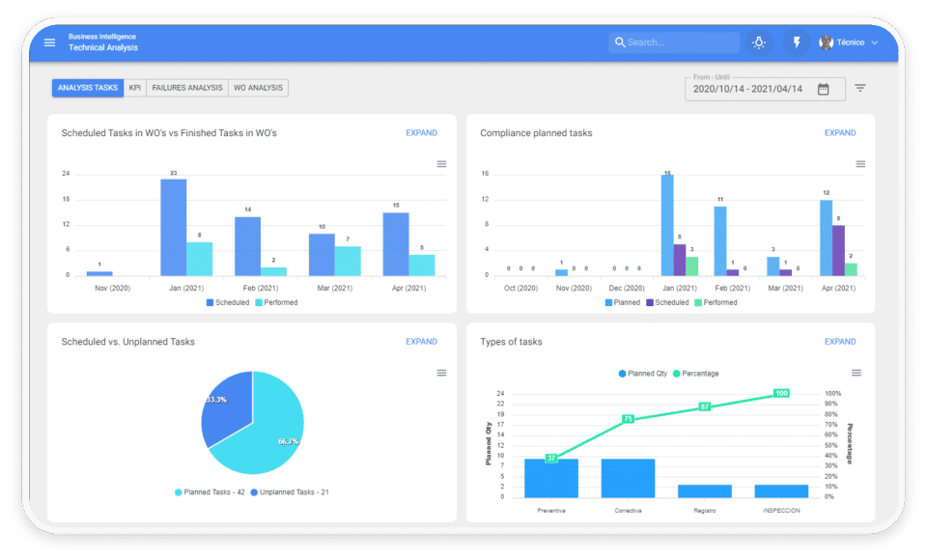927x560 pixels.
Task: Expand the Compliance planned tasks chart
Action: tap(840, 133)
